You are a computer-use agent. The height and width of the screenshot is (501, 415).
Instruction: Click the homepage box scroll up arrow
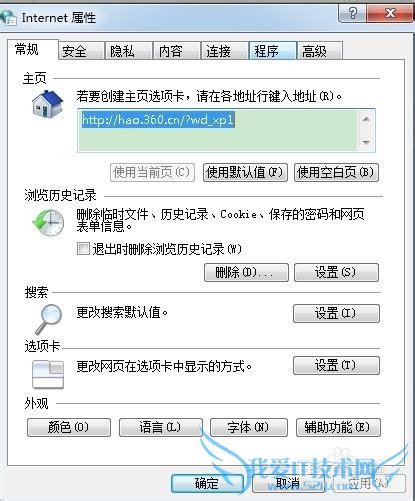click(x=366, y=119)
